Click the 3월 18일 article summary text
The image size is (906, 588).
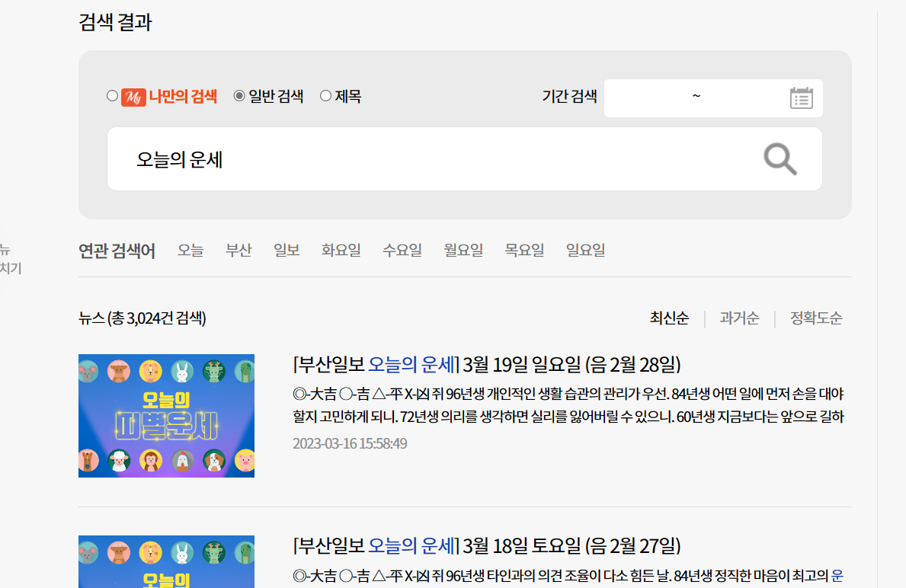[568, 576]
